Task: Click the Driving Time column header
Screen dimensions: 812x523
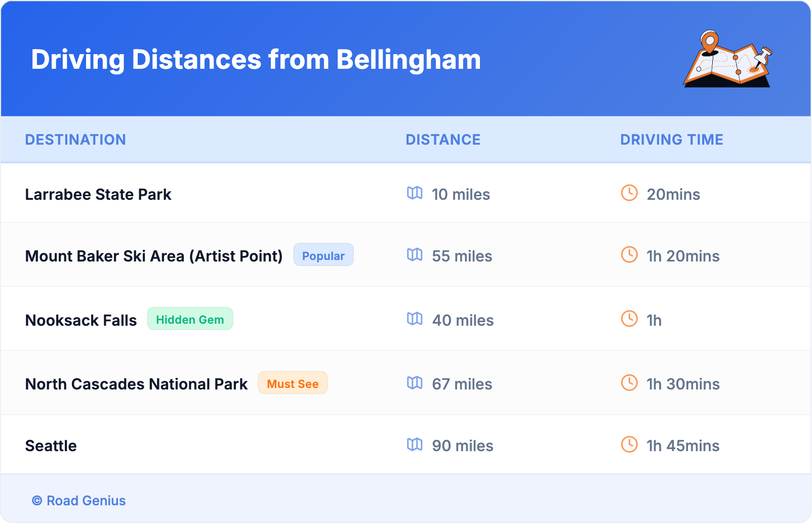Action: [672, 140]
